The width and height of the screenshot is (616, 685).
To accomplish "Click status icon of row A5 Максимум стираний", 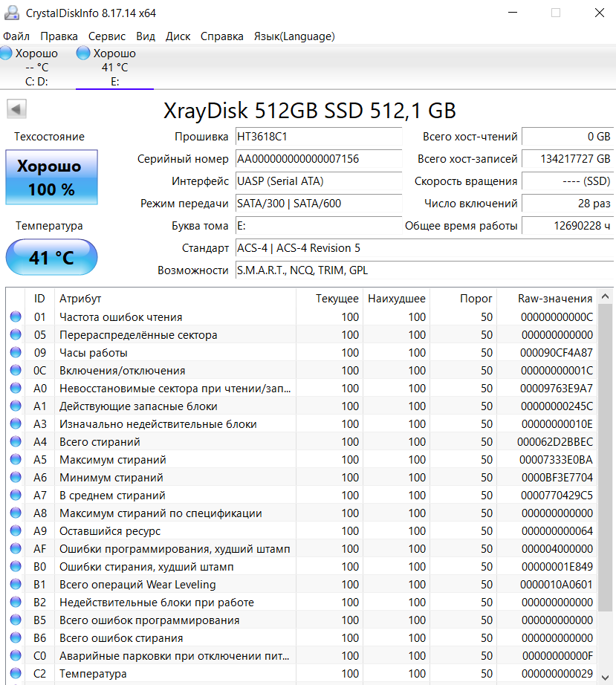I will 16,460.
